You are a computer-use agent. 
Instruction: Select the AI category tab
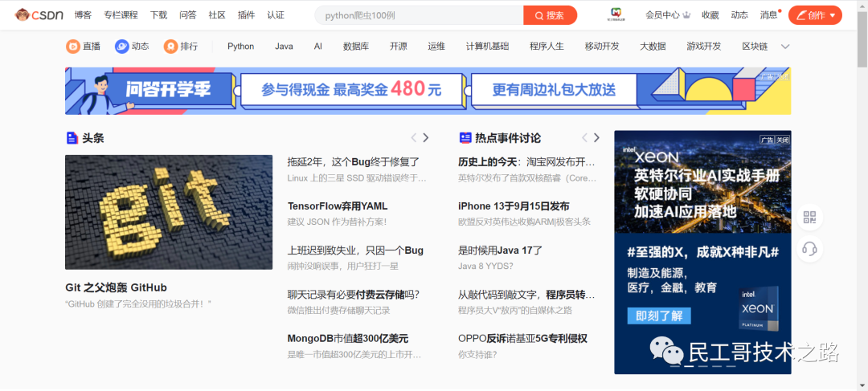pyautogui.click(x=317, y=47)
